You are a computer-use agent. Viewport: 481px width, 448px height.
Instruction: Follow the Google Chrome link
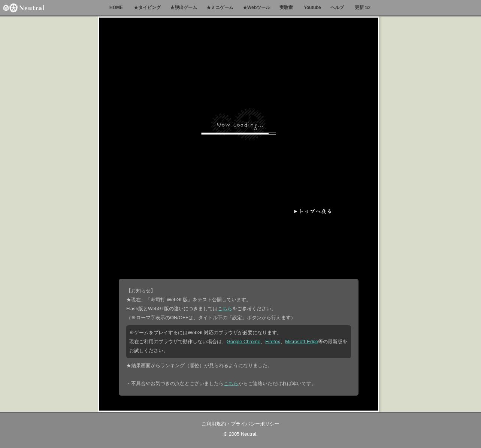tap(243, 342)
